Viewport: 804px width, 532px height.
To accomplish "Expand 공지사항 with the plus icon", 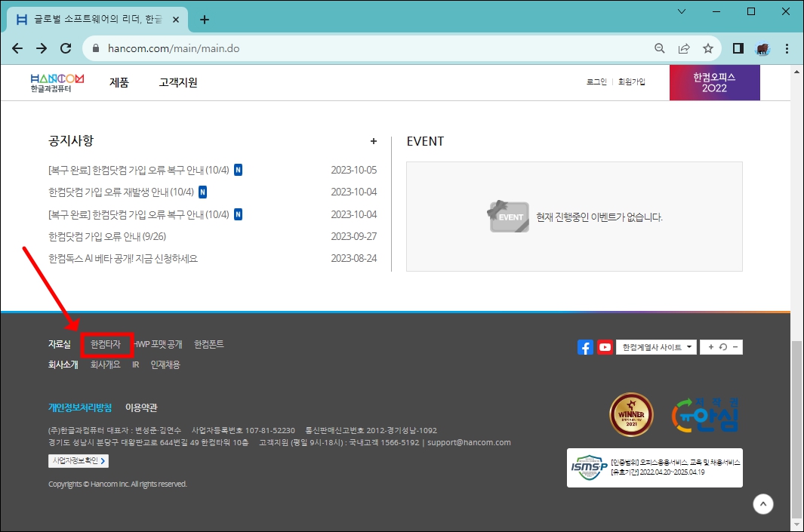I will (x=373, y=141).
